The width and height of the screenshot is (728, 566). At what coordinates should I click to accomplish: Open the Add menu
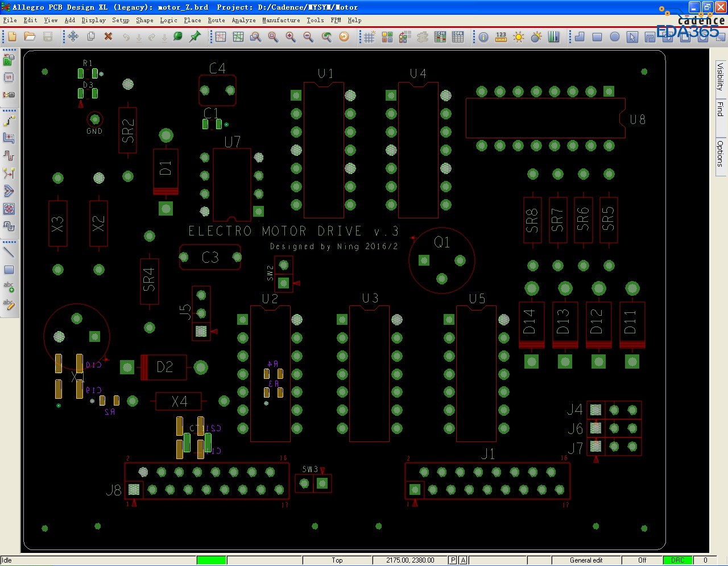70,20
